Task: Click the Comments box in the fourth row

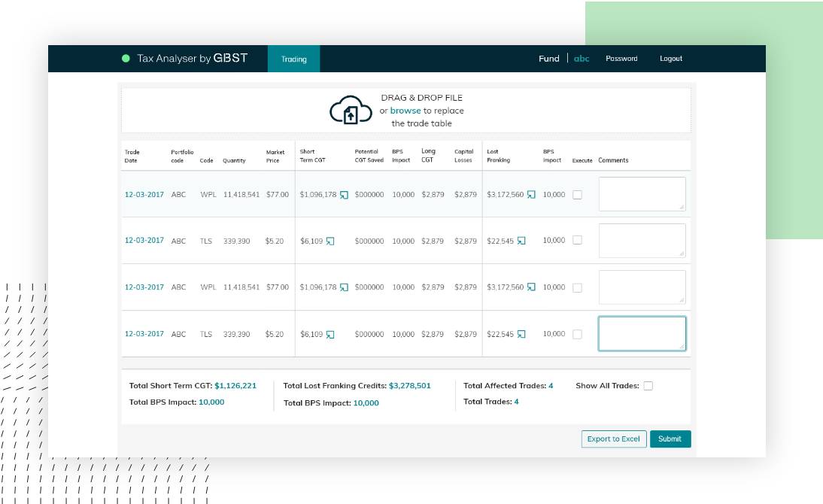Action: pos(642,333)
